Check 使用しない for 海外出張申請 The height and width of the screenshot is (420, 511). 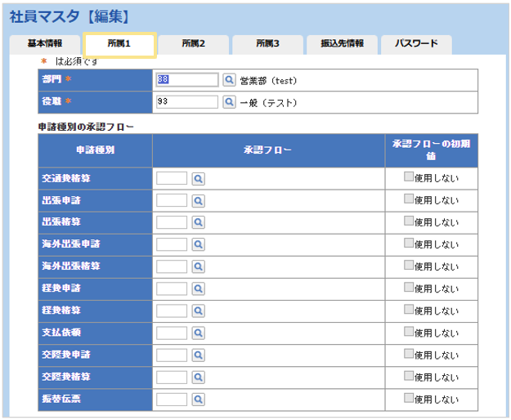pyautogui.click(x=409, y=243)
